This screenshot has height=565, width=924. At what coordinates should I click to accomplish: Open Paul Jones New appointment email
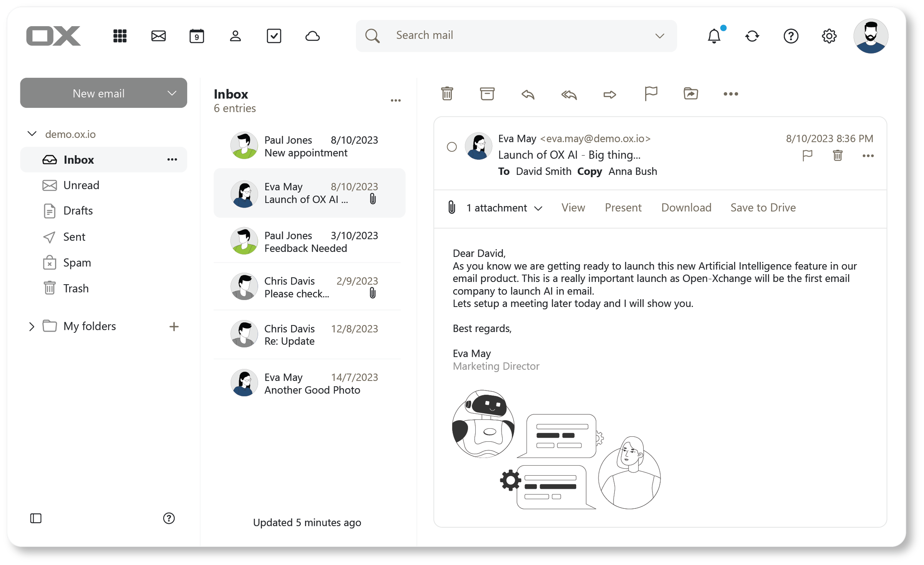309,146
